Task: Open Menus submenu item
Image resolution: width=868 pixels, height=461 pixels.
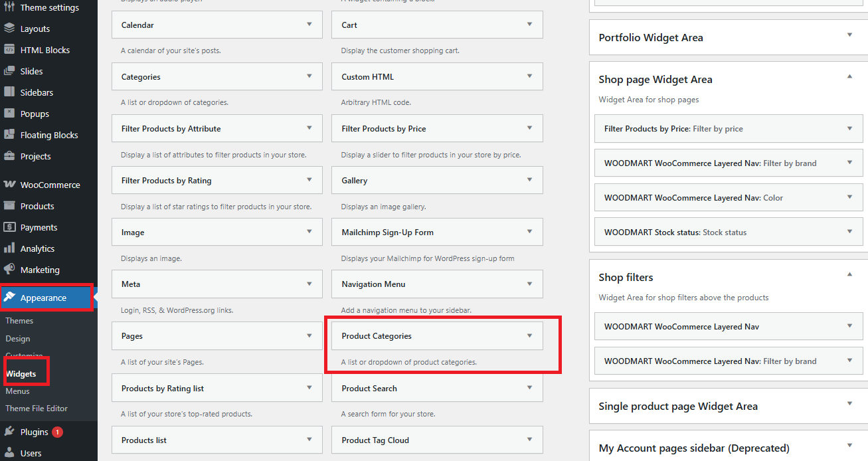Action: point(18,391)
